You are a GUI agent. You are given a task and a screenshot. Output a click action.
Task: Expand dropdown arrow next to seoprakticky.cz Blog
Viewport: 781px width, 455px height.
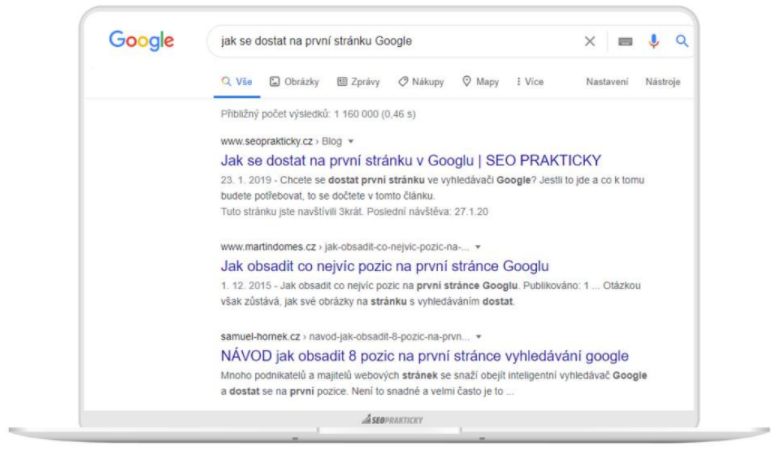[351, 142]
